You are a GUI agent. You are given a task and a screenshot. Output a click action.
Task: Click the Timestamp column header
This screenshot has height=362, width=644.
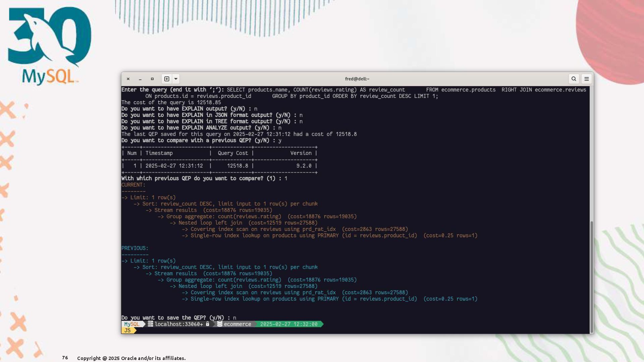[159, 153]
